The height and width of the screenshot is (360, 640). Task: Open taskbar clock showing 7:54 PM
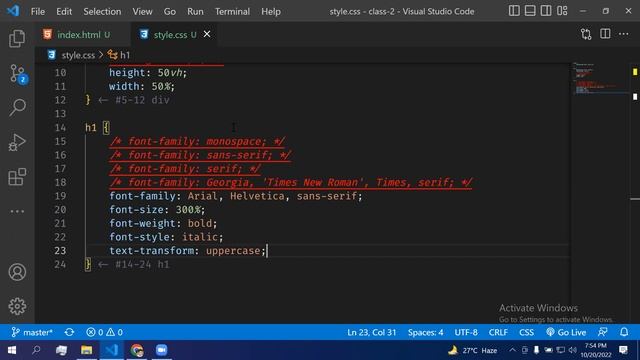(596, 350)
